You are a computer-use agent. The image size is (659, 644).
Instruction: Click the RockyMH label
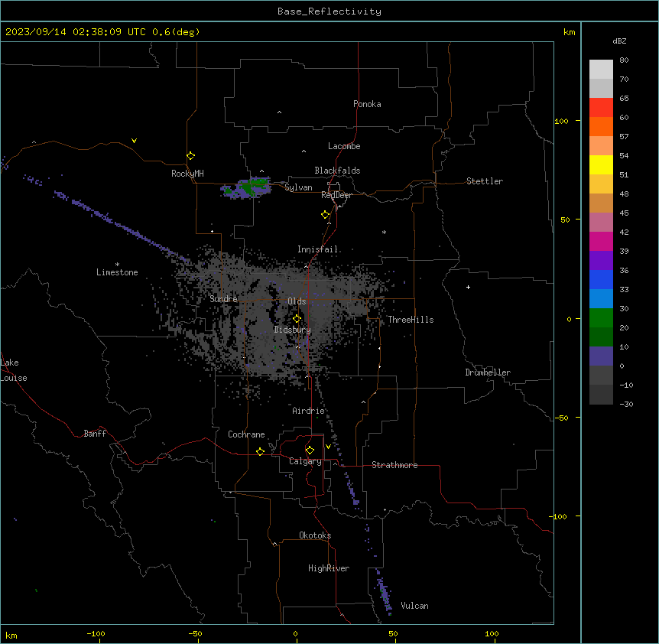(x=187, y=174)
